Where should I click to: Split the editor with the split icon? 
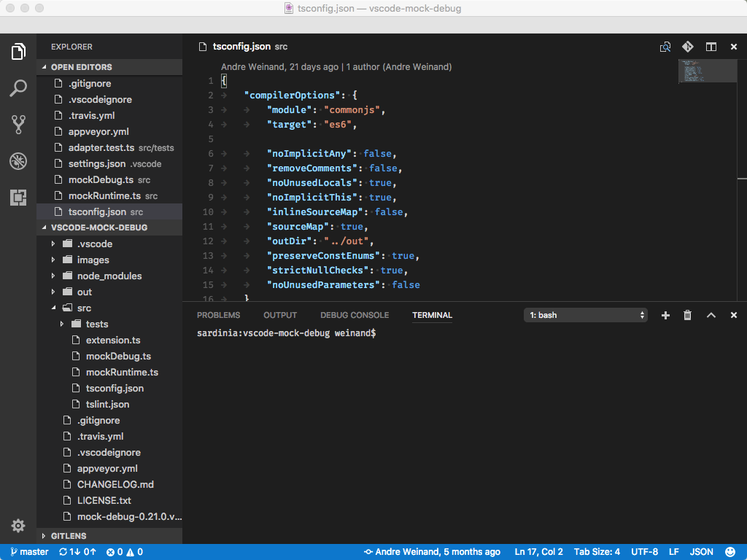pyautogui.click(x=711, y=47)
